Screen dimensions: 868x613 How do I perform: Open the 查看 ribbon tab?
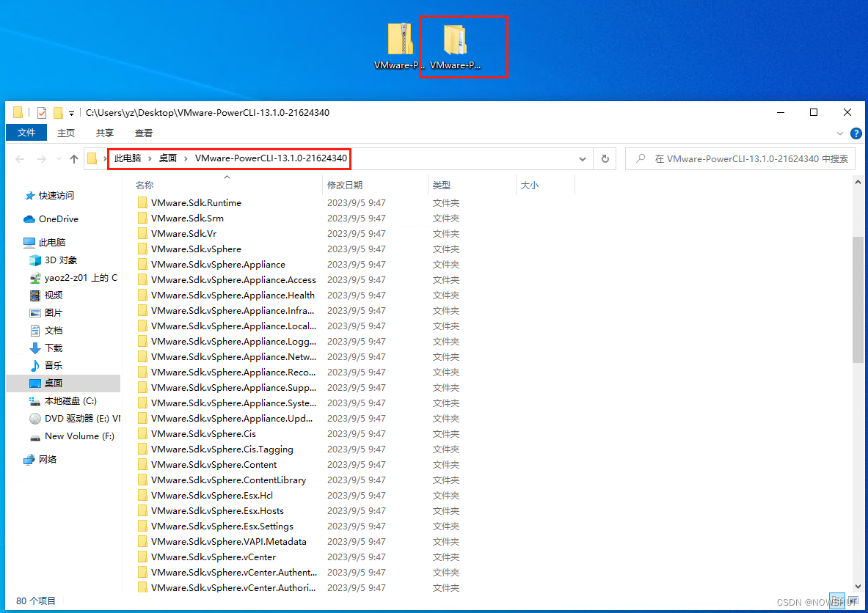[144, 133]
